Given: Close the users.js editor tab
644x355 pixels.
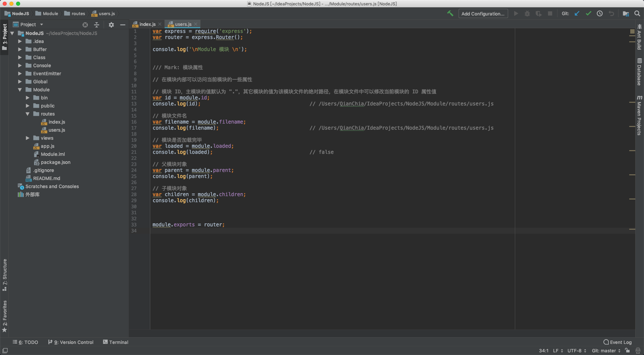Looking at the screenshot, I should coord(196,24).
